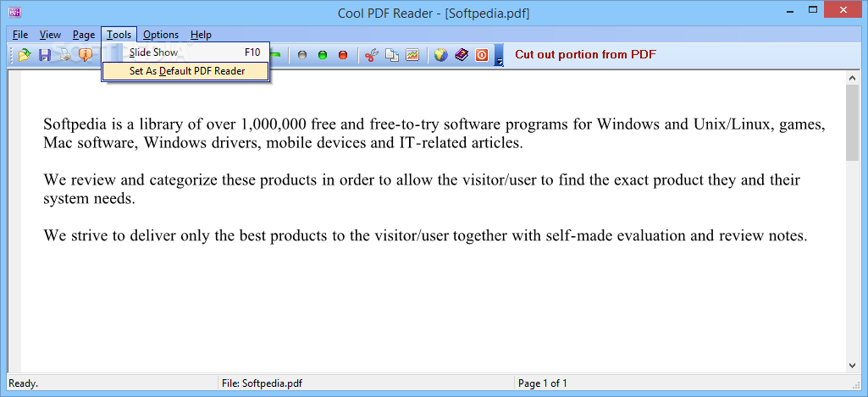The image size is (868, 397).
Task: Click the copy pages icon
Action: [x=392, y=55]
